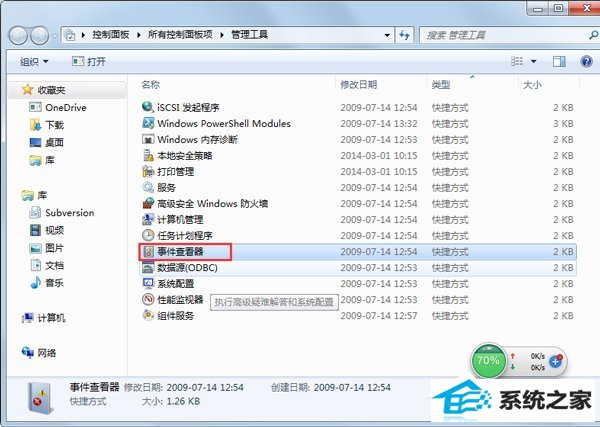This screenshot has width=600, height=427.
Task: Click the large 事件查看器 details pane icon
Action: click(x=40, y=399)
